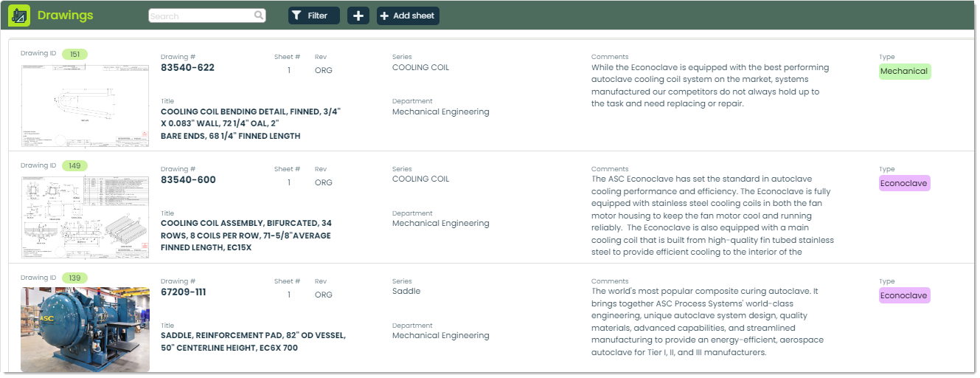This screenshot has height=378, width=980.
Task: Select the green Mechanical type tag
Action: point(904,72)
